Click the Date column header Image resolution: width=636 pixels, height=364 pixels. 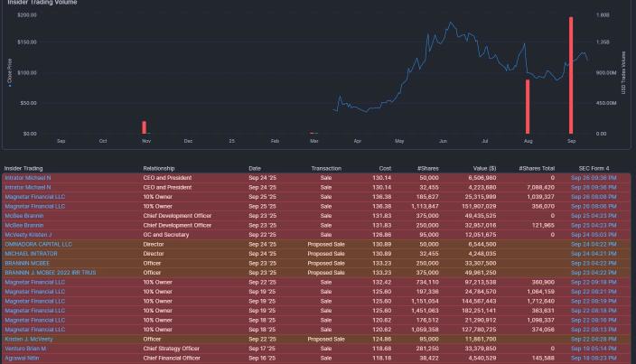(x=255, y=168)
